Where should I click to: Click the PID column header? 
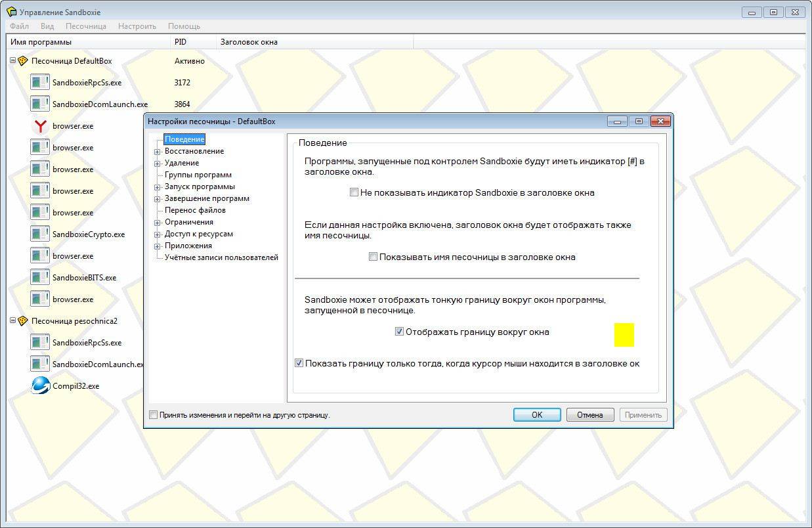[193, 43]
